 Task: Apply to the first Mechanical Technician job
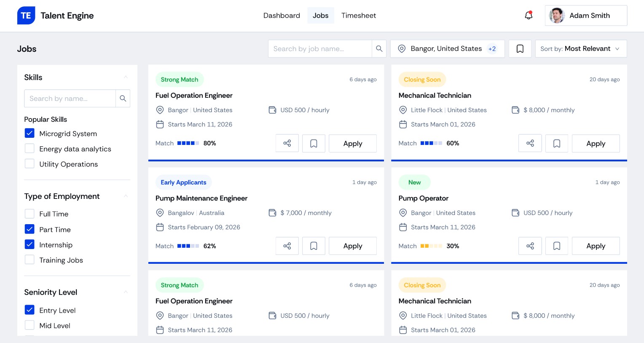(x=596, y=143)
